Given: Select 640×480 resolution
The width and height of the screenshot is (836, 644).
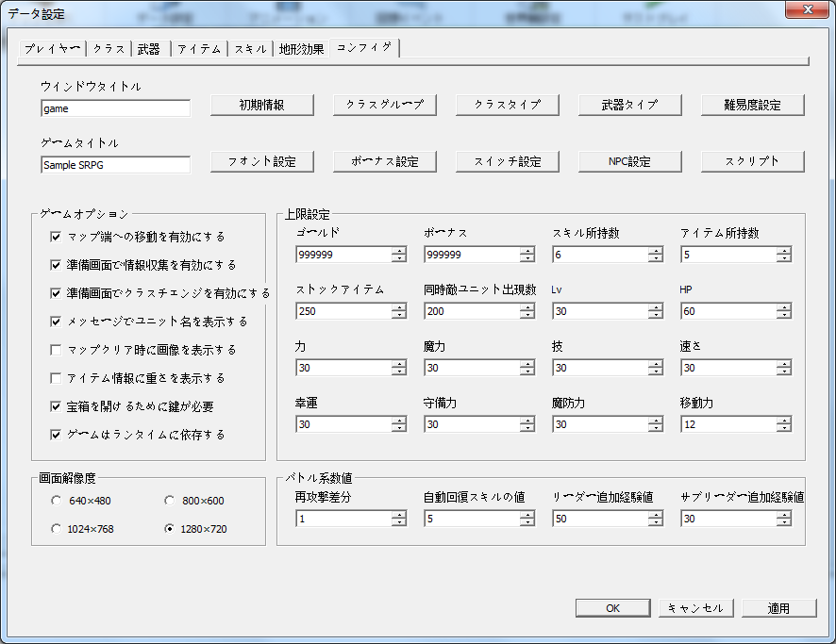Looking at the screenshot, I should pos(56,501).
